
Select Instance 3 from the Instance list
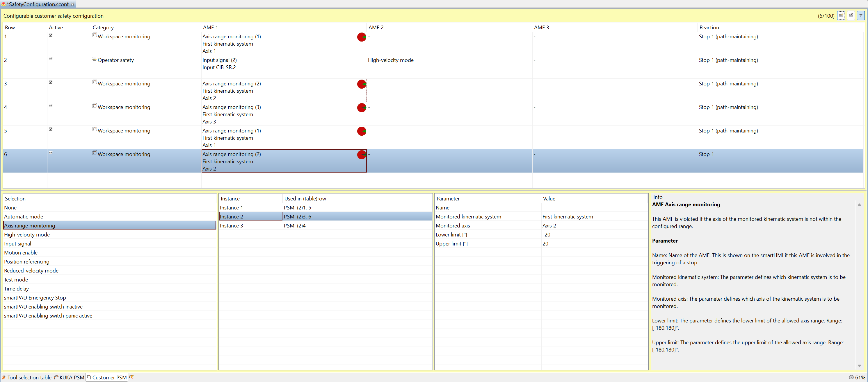click(232, 225)
